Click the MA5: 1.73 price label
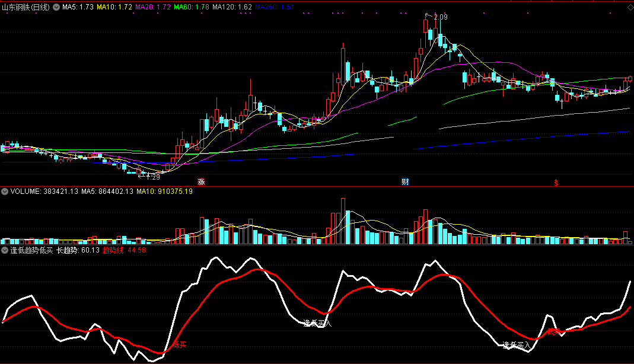This screenshot has height=364, width=634. [x=78, y=7]
